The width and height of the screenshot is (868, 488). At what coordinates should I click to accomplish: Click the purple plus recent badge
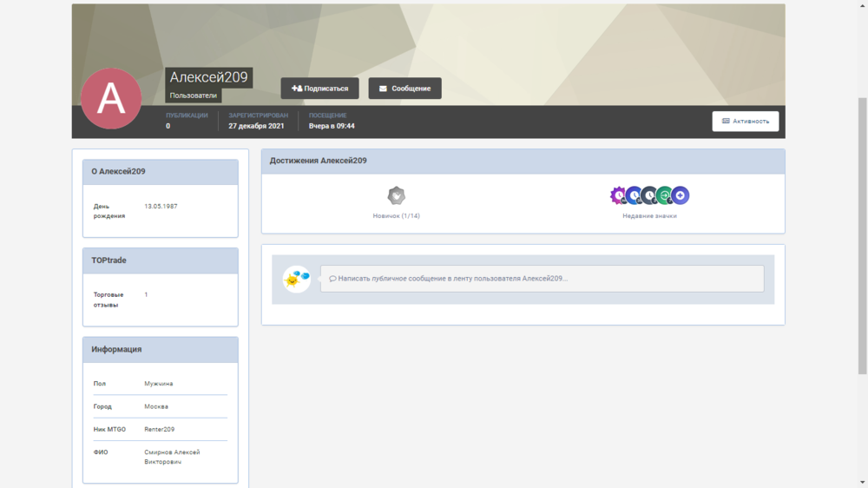(681, 195)
